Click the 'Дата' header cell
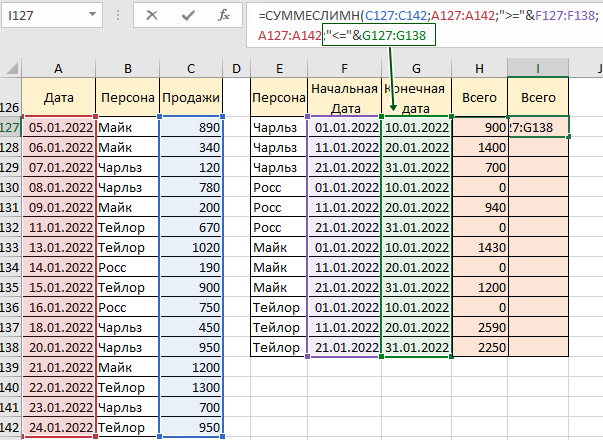The height and width of the screenshot is (440, 603). tap(58, 97)
